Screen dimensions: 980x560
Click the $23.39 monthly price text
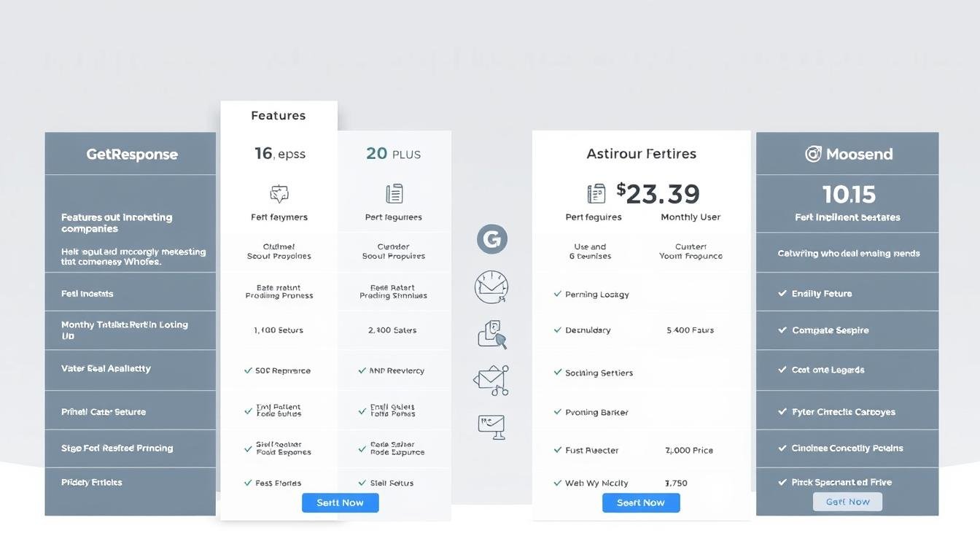pos(658,192)
